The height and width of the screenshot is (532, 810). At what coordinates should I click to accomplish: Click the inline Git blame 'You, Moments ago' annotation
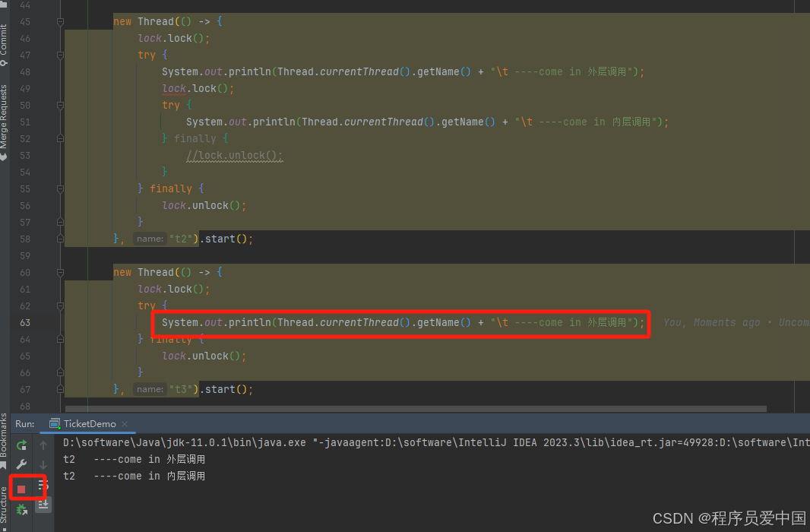pos(736,322)
